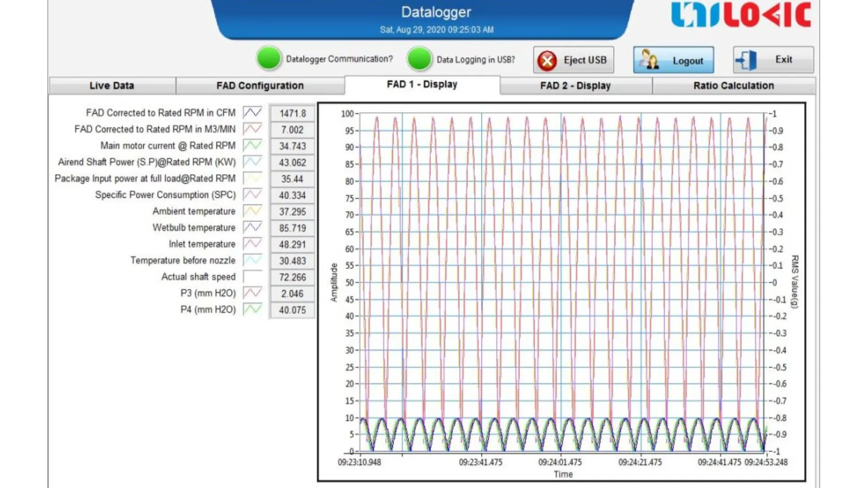Click plot legend icon for Ambient temperature
The width and height of the screenshot is (868, 488).
253,211
